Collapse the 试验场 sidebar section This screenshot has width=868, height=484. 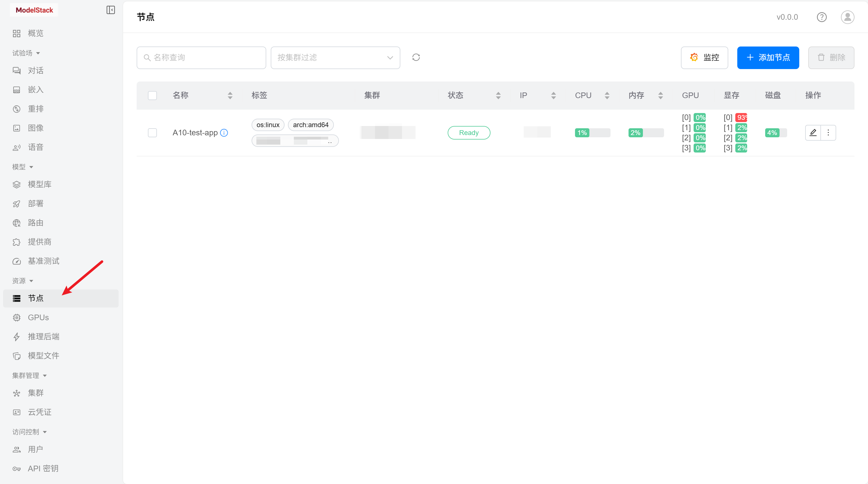tap(26, 53)
